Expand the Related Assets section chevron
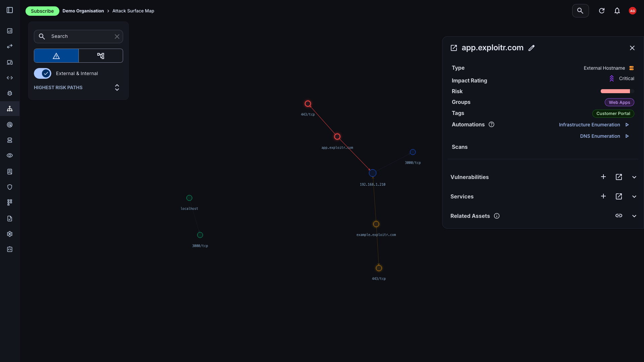Screen dimensions: 644x362 click(634, 216)
